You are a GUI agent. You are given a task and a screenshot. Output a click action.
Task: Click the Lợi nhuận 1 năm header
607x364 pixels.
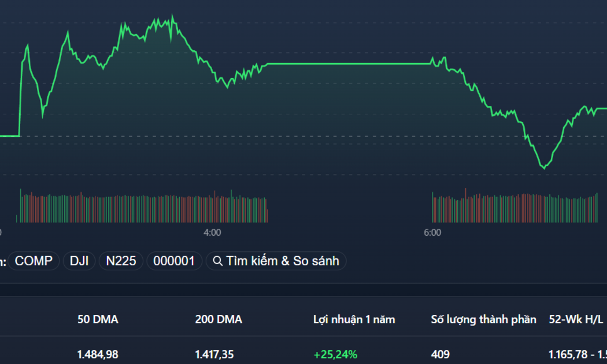(354, 320)
